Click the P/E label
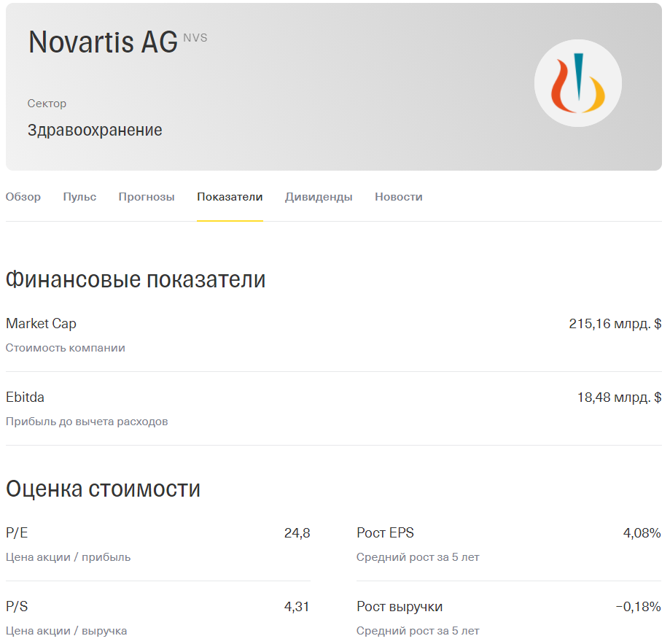The height and width of the screenshot is (644, 670). [x=17, y=532]
